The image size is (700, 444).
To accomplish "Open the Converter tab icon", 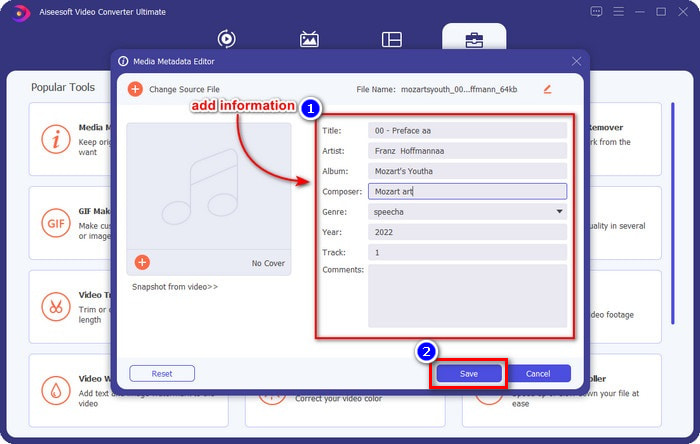I will [227, 39].
